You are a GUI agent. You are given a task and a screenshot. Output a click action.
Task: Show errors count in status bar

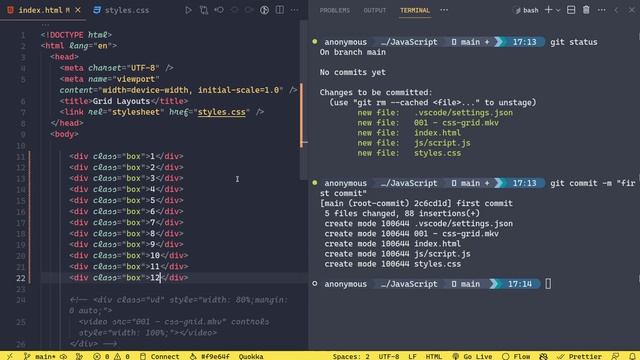click(101, 356)
